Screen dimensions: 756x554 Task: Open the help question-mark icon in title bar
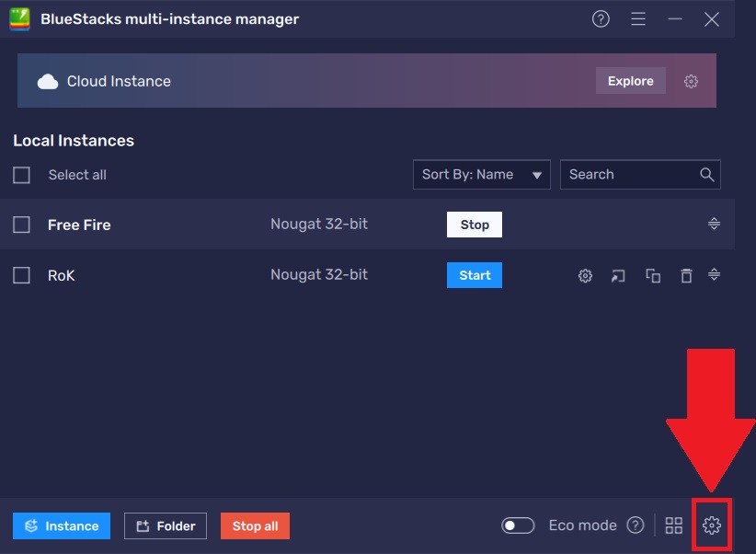pyautogui.click(x=601, y=19)
